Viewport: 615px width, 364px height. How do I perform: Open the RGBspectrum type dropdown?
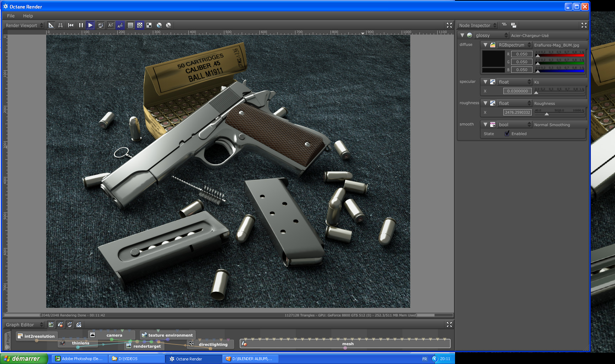click(515, 45)
